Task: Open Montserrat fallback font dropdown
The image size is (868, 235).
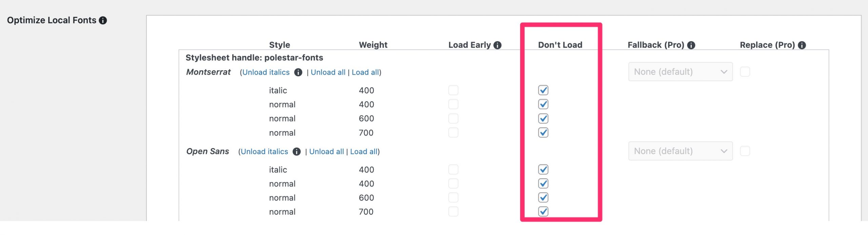Action: [680, 72]
